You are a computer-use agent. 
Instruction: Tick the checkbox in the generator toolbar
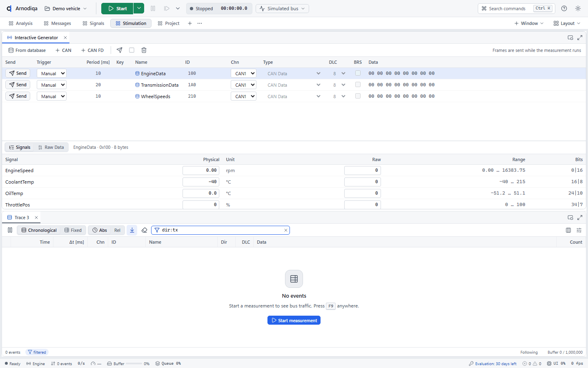(131, 50)
